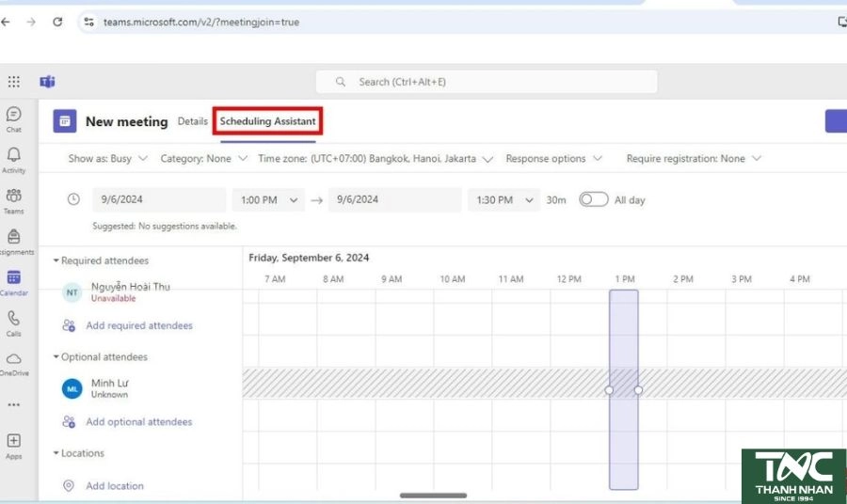Viewport: 847px width, 504px height.
Task: Click the Microsoft Teams logo
Action: [x=48, y=82]
